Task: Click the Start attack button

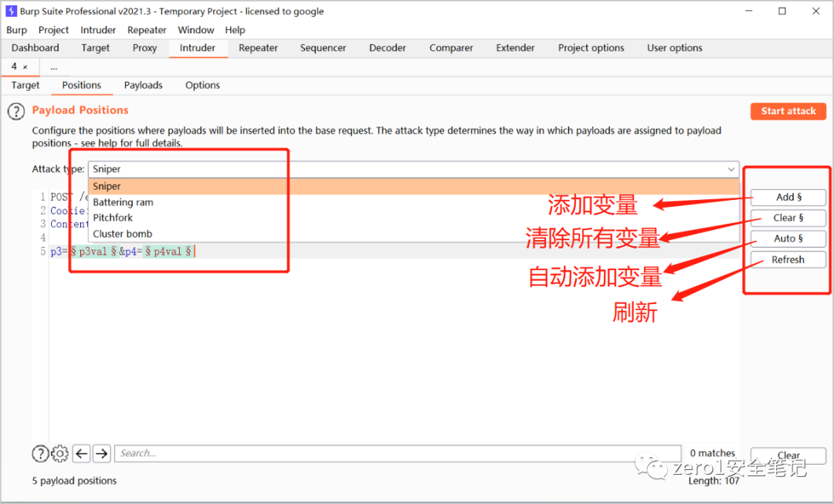Action: pyautogui.click(x=788, y=111)
